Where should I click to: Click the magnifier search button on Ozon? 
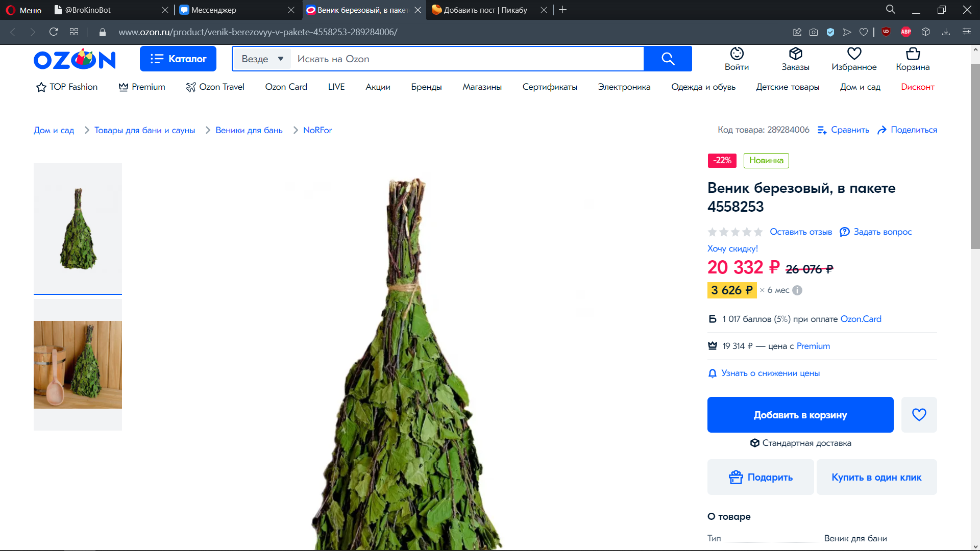pos(668,59)
